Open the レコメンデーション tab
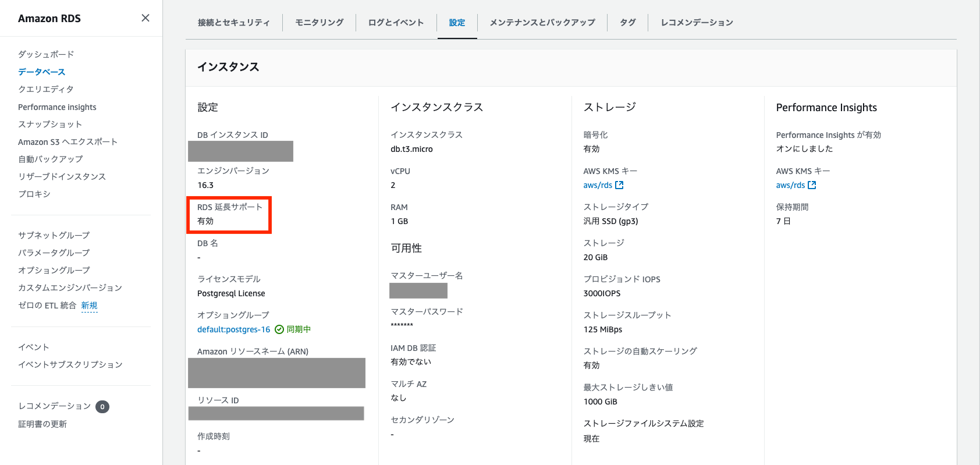Image resolution: width=980 pixels, height=465 pixels. click(x=697, y=22)
